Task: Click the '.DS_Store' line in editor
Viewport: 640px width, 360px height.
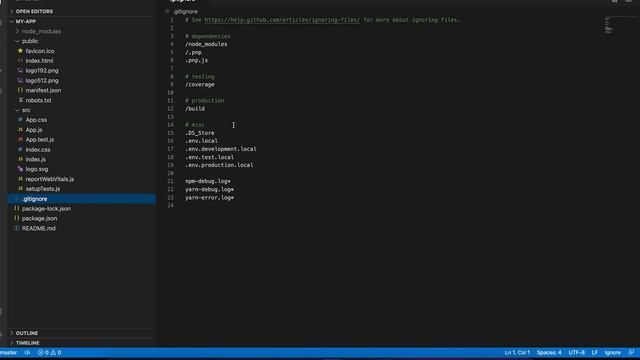Action: pyautogui.click(x=200, y=133)
